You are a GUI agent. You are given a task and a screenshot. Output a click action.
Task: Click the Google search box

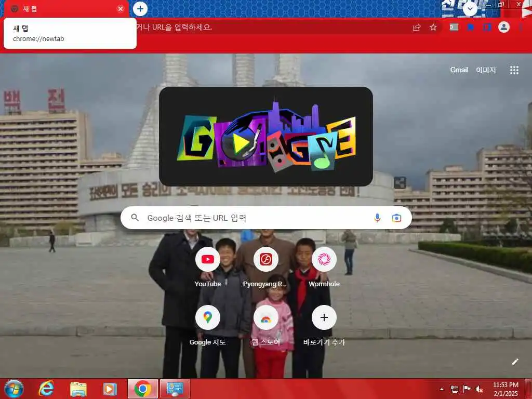[x=266, y=218]
